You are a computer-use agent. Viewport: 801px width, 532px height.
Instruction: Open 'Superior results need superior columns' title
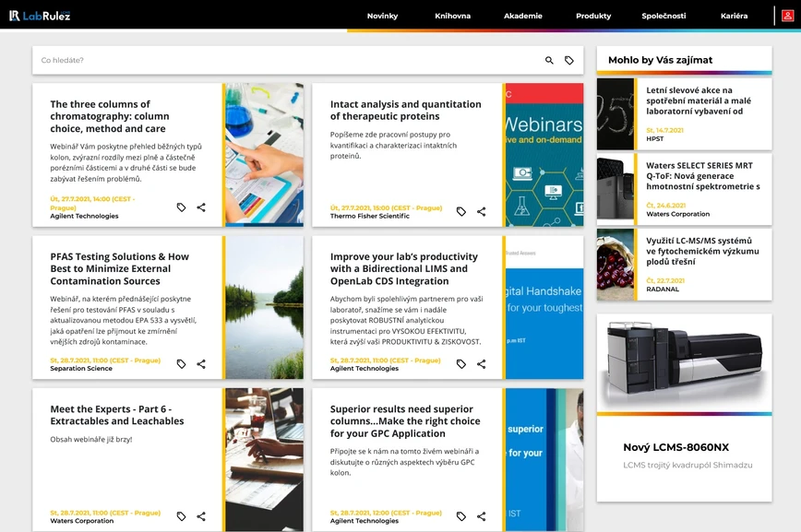(x=405, y=421)
